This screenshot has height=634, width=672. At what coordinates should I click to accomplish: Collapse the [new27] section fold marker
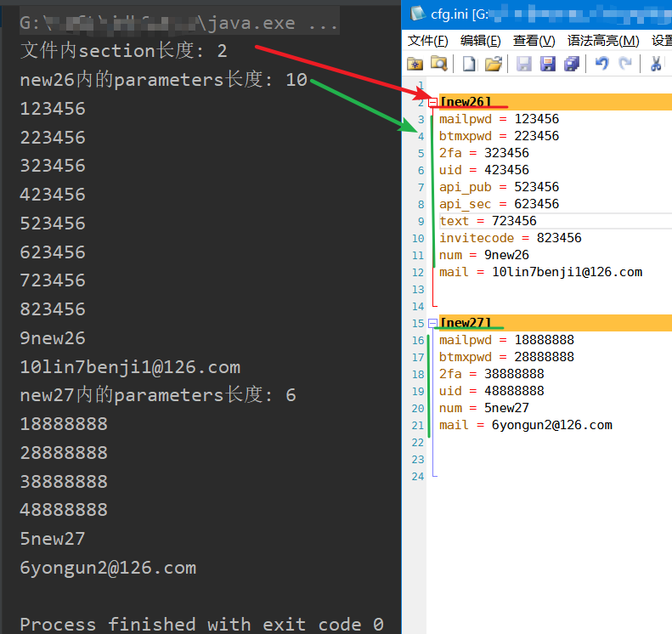[433, 323]
